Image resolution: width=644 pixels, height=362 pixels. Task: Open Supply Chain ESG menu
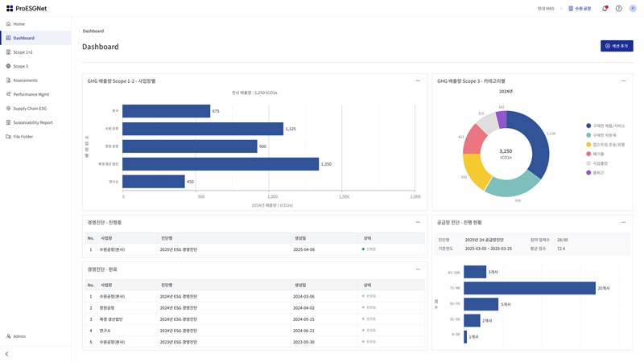click(x=30, y=109)
